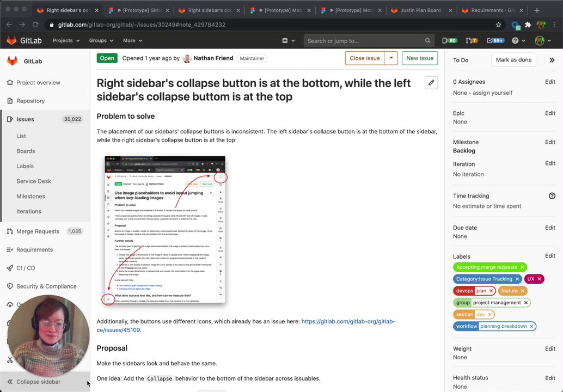The image size is (563, 392).
Task: Click Nathan Friend author link
Action: point(213,58)
